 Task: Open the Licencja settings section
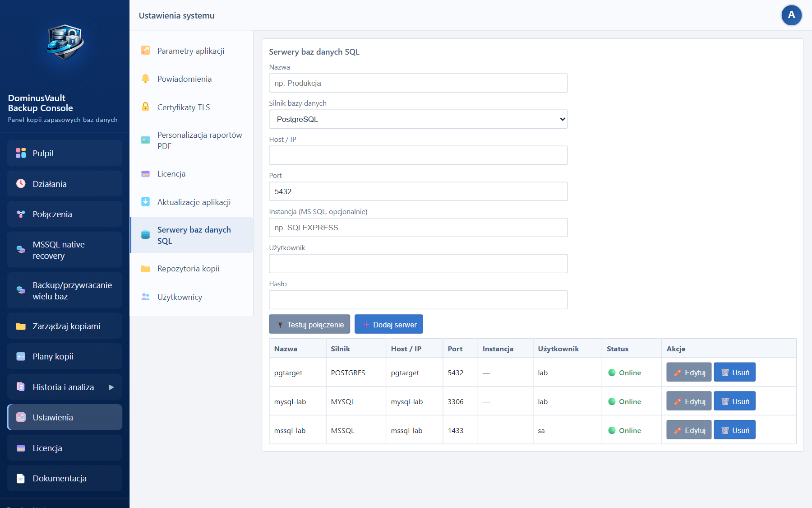[x=192, y=174]
